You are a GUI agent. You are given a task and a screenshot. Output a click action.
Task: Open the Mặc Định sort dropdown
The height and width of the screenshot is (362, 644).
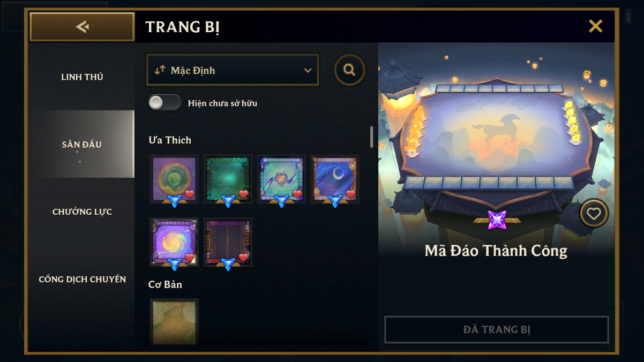click(x=233, y=70)
